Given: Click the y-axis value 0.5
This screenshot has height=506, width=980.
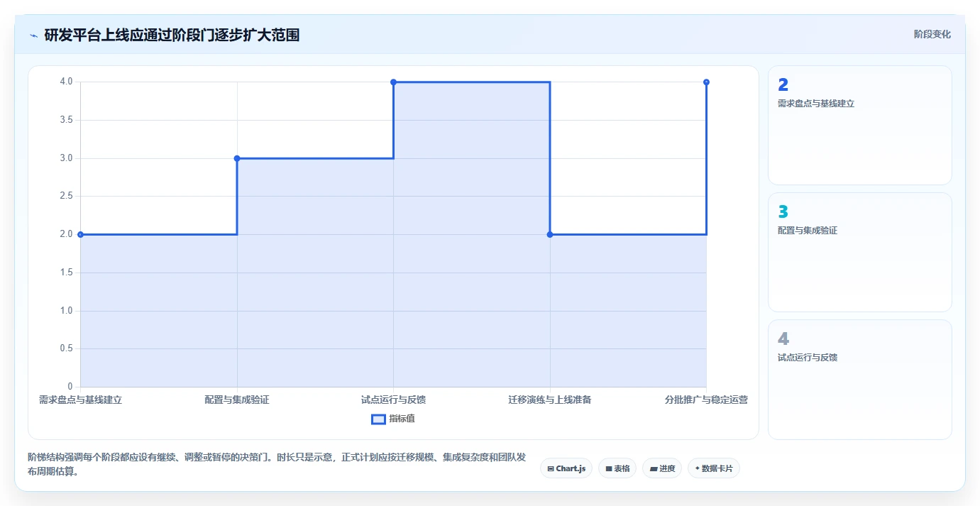Looking at the screenshot, I should coord(66,348).
